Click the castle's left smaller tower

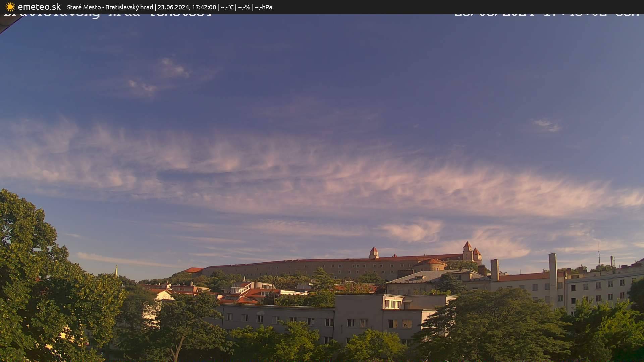(x=373, y=252)
